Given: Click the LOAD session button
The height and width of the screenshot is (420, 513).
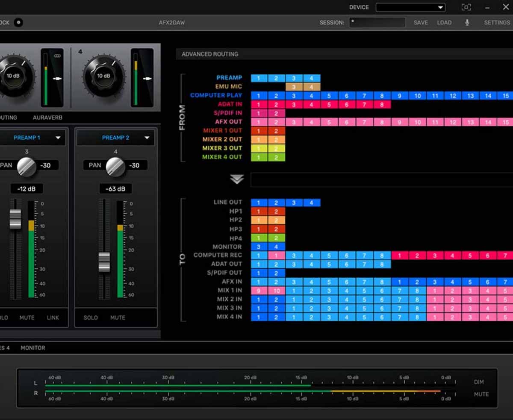Looking at the screenshot, I should click(x=444, y=23).
